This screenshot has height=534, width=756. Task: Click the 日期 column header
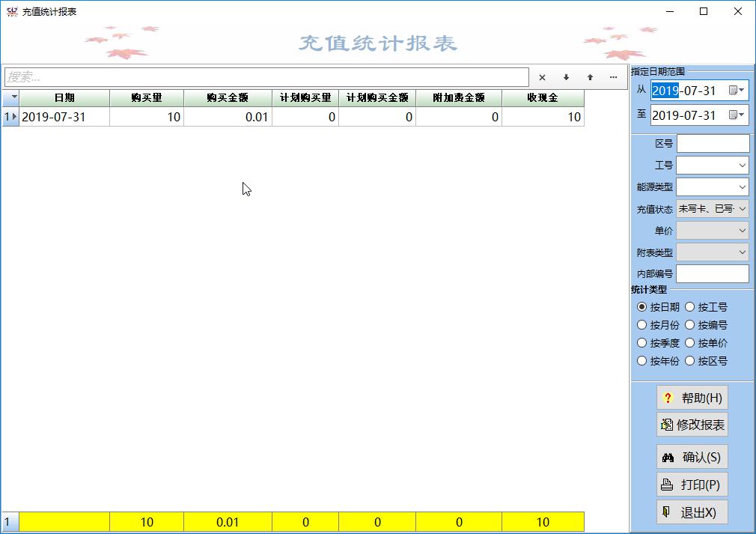click(64, 98)
